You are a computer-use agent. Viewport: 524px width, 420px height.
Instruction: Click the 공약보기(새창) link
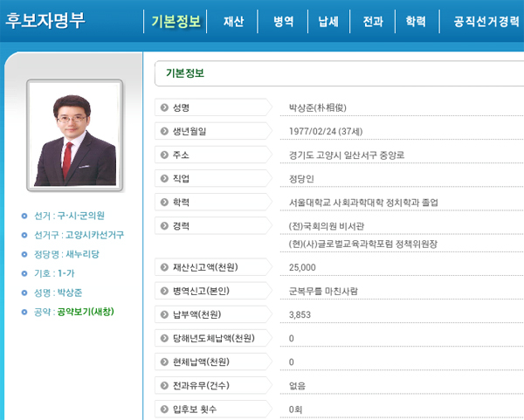pos(85,312)
